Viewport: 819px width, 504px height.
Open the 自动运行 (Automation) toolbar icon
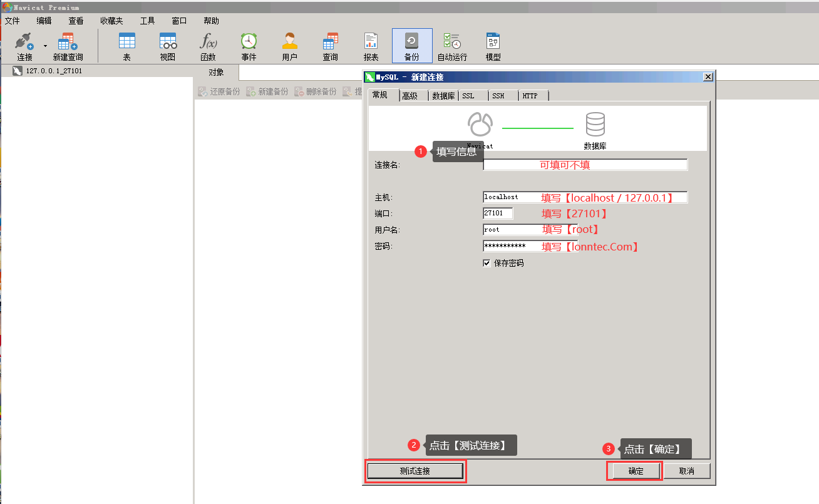(452, 46)
